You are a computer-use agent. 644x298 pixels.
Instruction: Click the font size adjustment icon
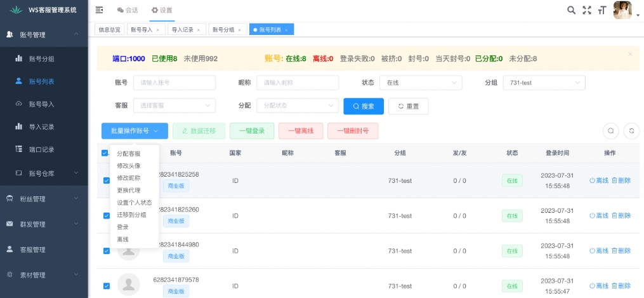tap(601, 10)
